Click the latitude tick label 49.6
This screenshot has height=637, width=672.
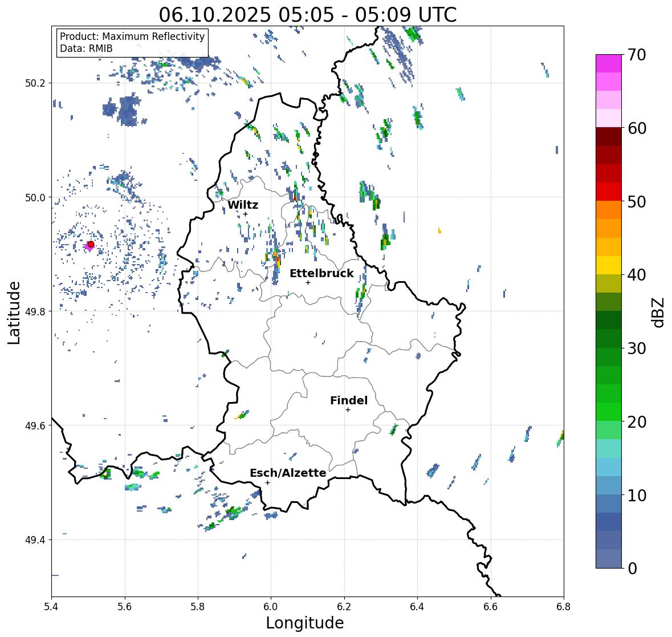click(35, 425)
